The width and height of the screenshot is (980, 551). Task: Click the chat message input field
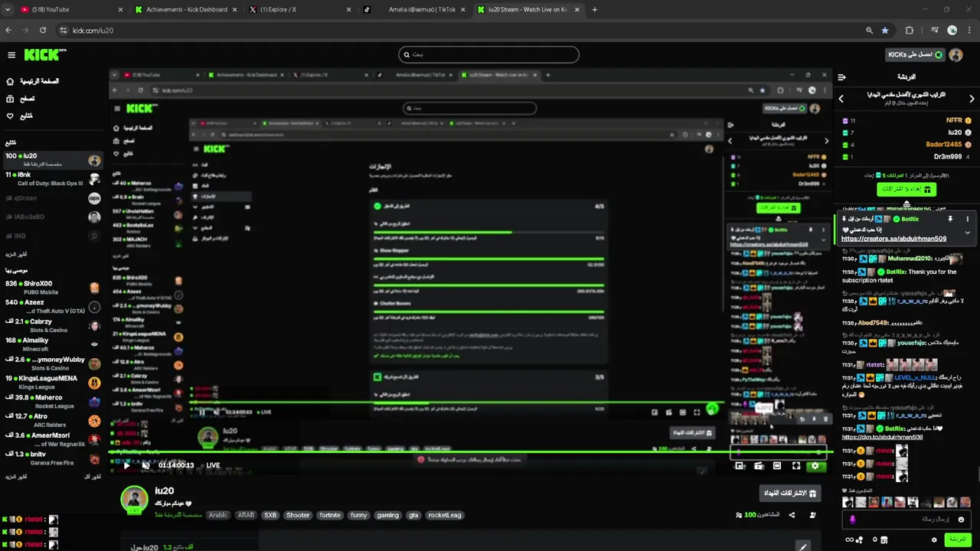pos(906,520)
